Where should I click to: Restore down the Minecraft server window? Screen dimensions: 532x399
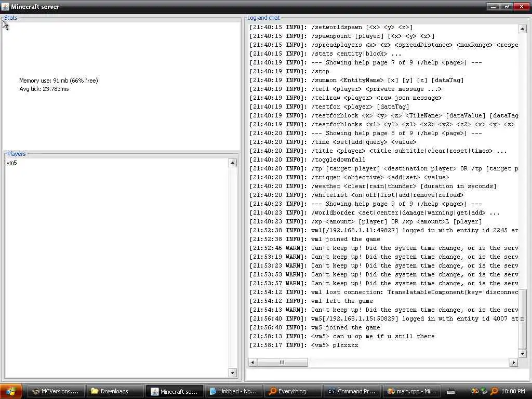pos(507,6)
